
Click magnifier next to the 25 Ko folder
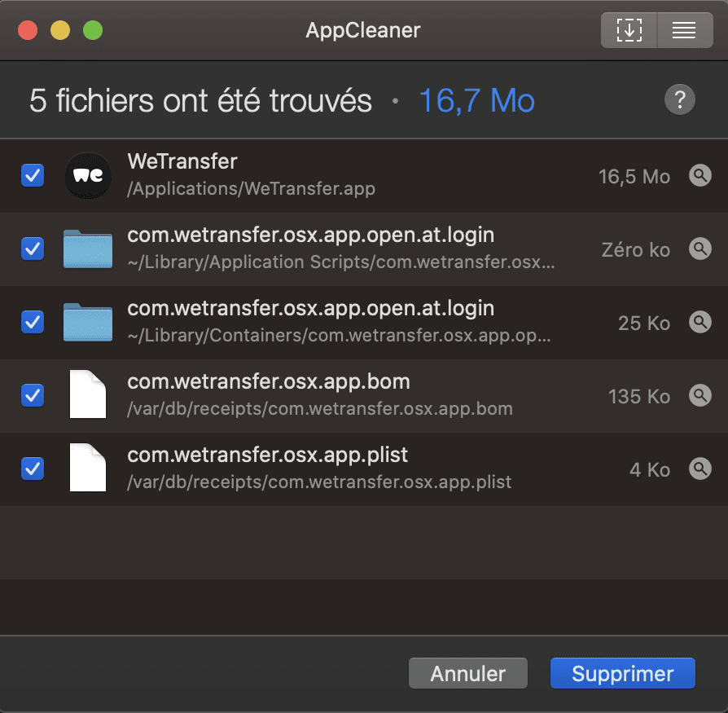[x=700, y=323]
